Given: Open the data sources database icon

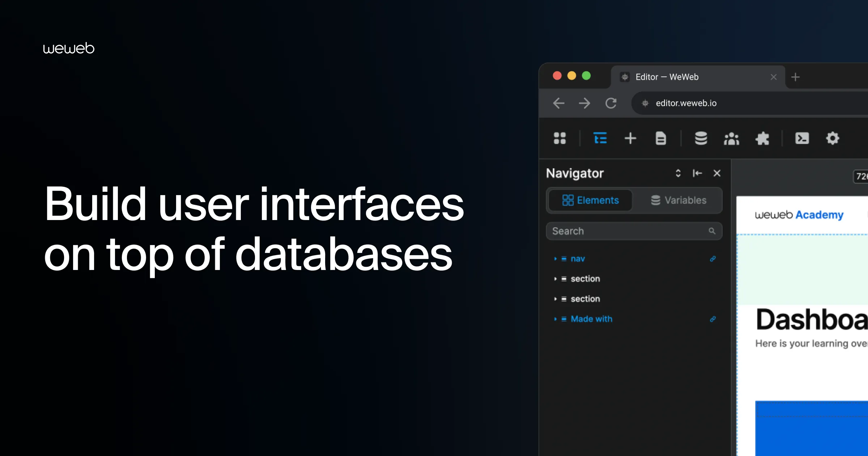Looking at the screenshot, I should coord(701,139).
